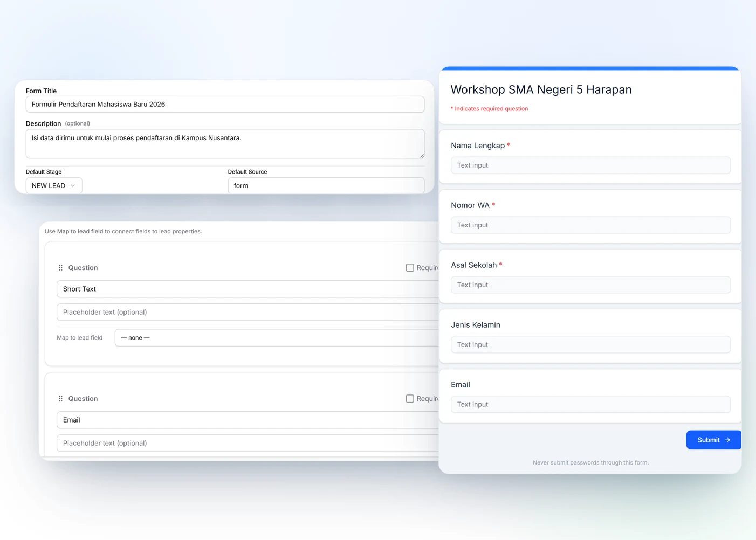Image resolution: width=756 pixels, height=540 pixels.
Task: Click the placeholder text field under the Email question
Action: point(248,443)
